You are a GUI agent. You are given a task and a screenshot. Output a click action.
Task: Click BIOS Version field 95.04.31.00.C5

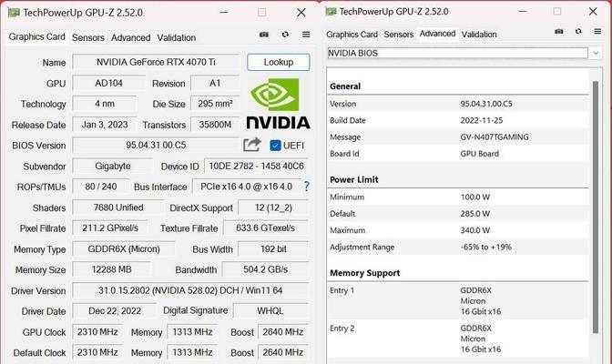(156, 145)
